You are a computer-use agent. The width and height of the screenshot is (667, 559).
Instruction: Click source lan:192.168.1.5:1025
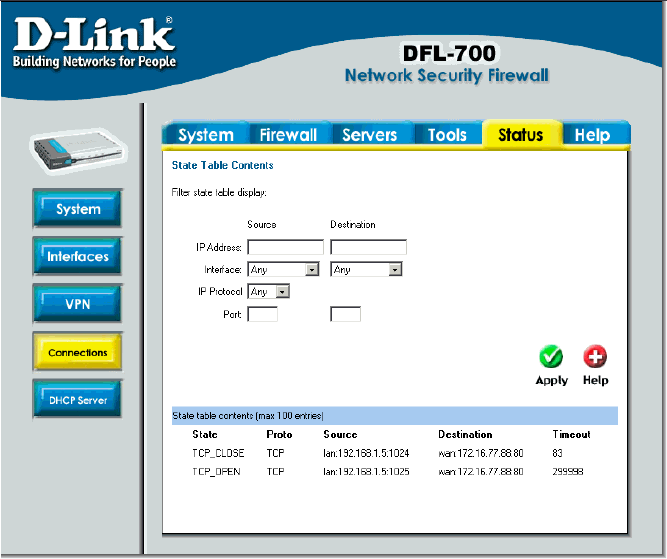click(366, 472)
